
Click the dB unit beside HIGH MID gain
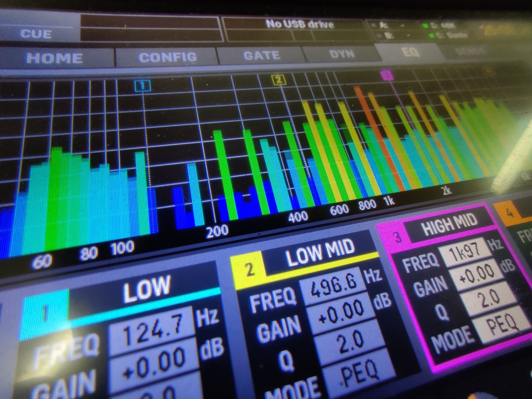[x=508, y=266]
